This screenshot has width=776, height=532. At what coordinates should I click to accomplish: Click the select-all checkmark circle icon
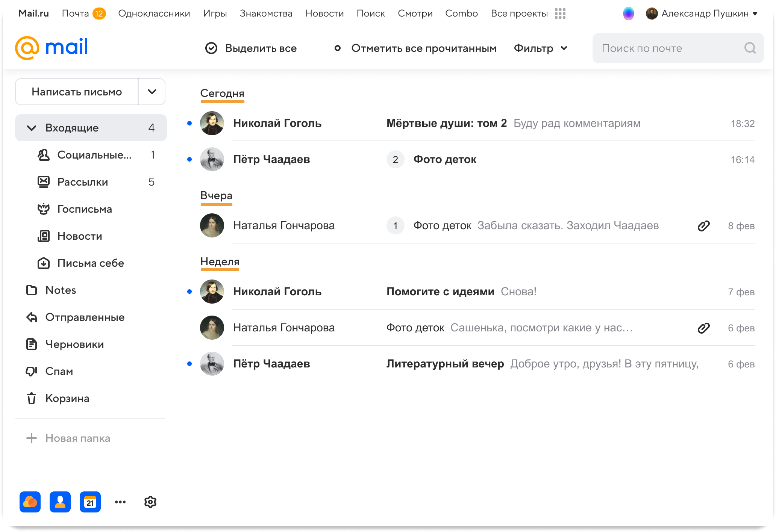click(211, 48)
